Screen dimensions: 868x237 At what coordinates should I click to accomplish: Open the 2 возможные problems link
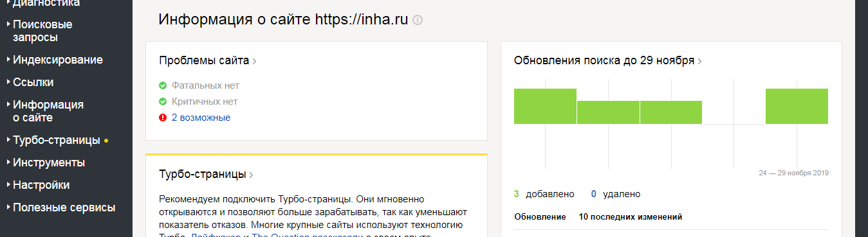(x=201, y=118)
